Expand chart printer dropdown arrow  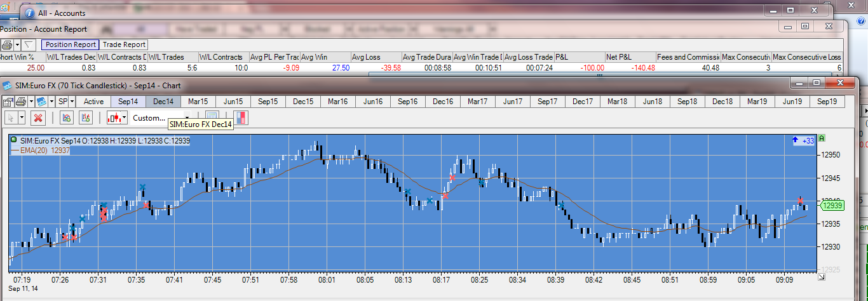pyautogui.click(x=30, y=102)
